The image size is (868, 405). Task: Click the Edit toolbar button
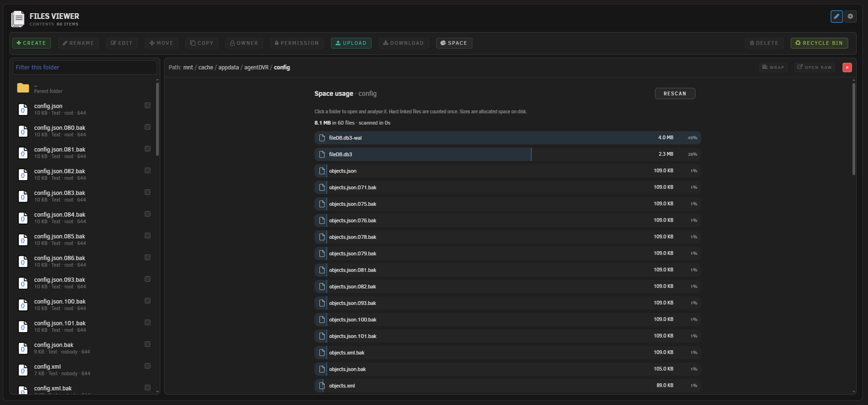click(122, 43)
